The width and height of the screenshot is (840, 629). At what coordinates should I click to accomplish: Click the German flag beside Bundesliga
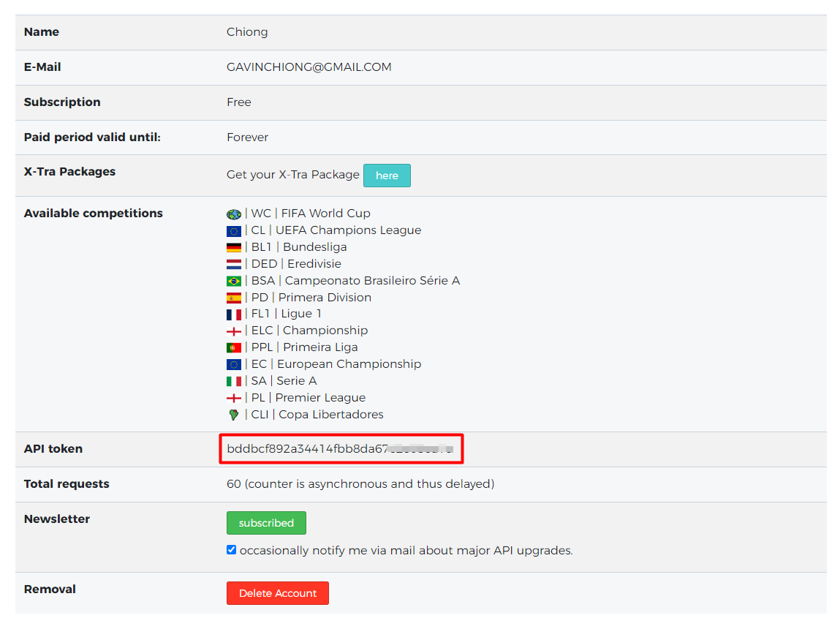point(233,247)
